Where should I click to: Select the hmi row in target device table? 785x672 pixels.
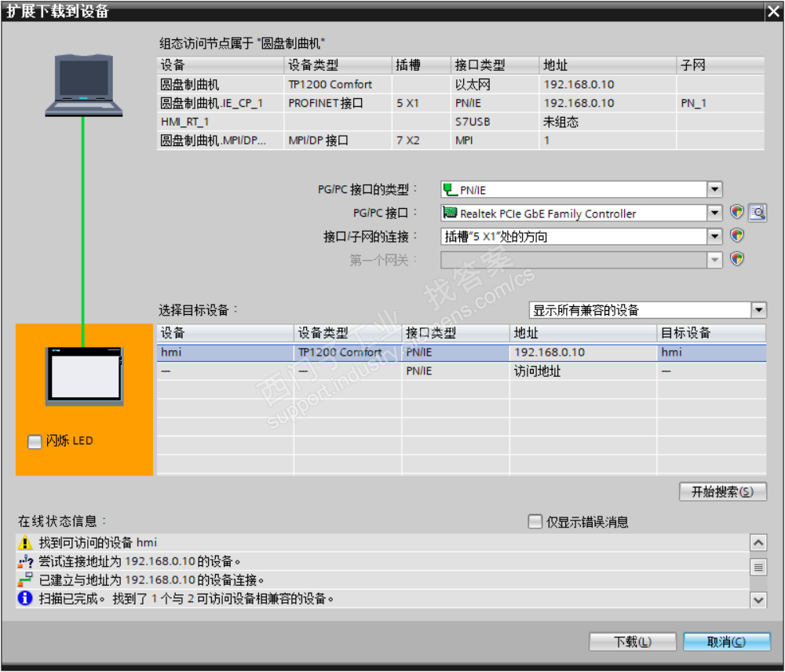coord(461,352)
